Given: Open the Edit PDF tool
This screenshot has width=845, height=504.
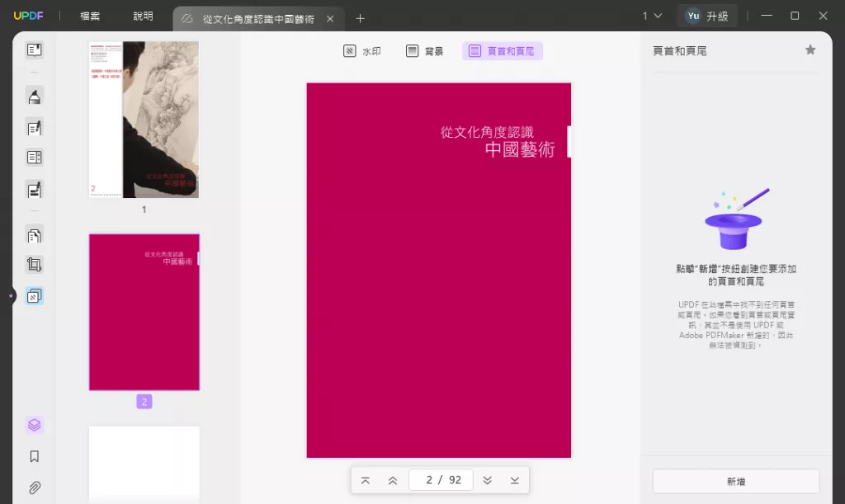Looking at the screenshot, I should click(x=34, y=128).
